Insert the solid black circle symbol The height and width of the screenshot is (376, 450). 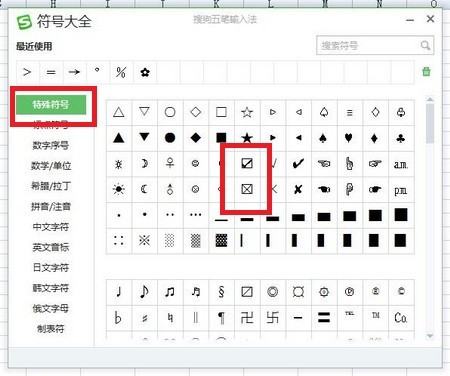click(170, 138)
